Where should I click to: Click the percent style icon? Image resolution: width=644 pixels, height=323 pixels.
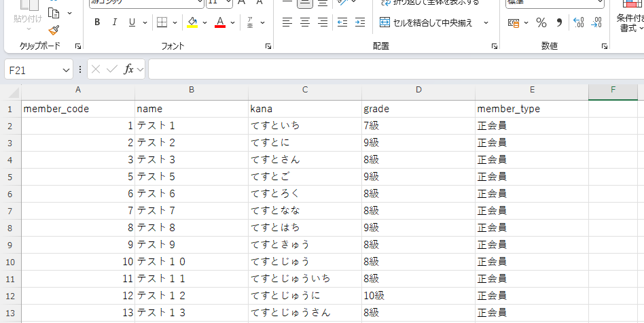pos(541,22)
